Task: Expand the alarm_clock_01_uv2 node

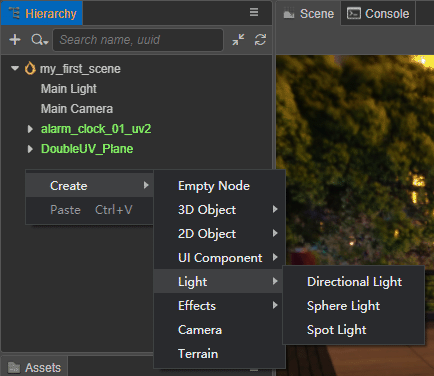Action: (30, 129)
